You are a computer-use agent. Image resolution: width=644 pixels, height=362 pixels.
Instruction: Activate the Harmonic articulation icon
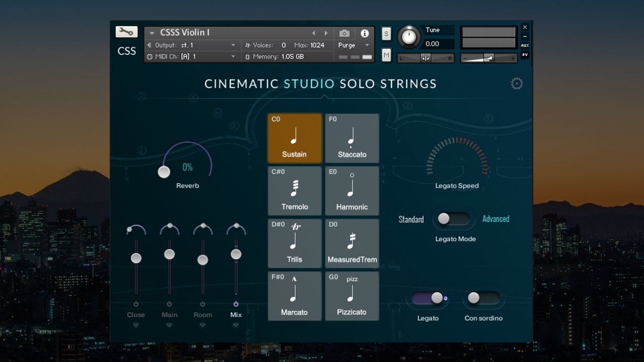click(352, 191)
